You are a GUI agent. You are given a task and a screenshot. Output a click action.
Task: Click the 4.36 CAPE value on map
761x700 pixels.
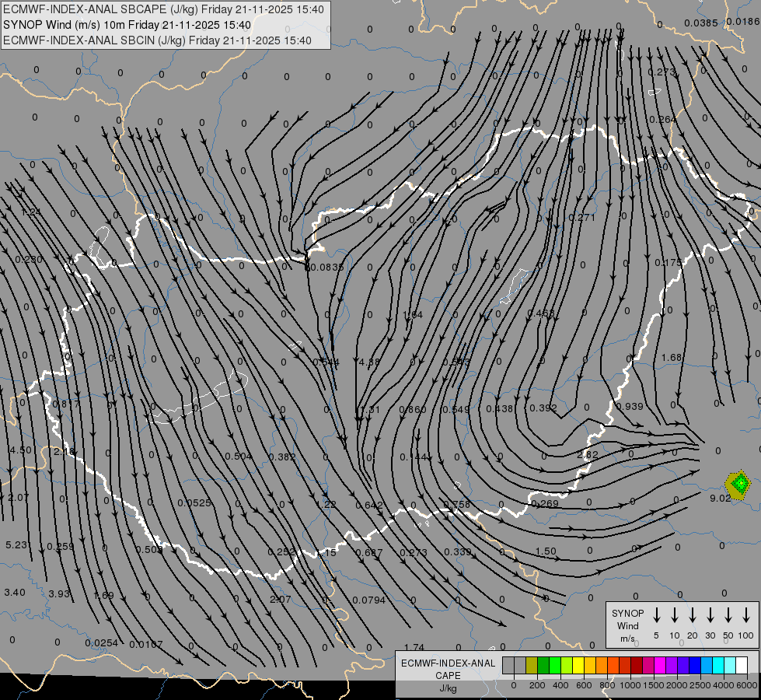[369, 362]
